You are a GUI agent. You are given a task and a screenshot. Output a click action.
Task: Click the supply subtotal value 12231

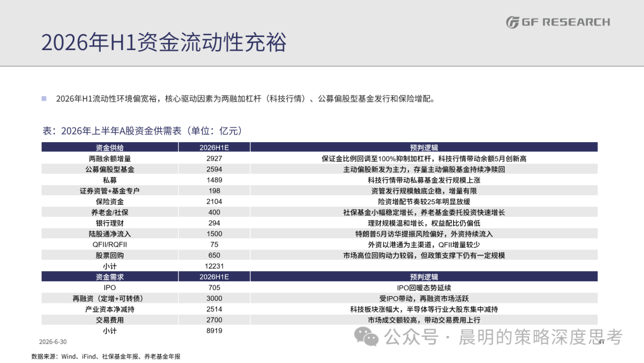(x=215, y=266)
